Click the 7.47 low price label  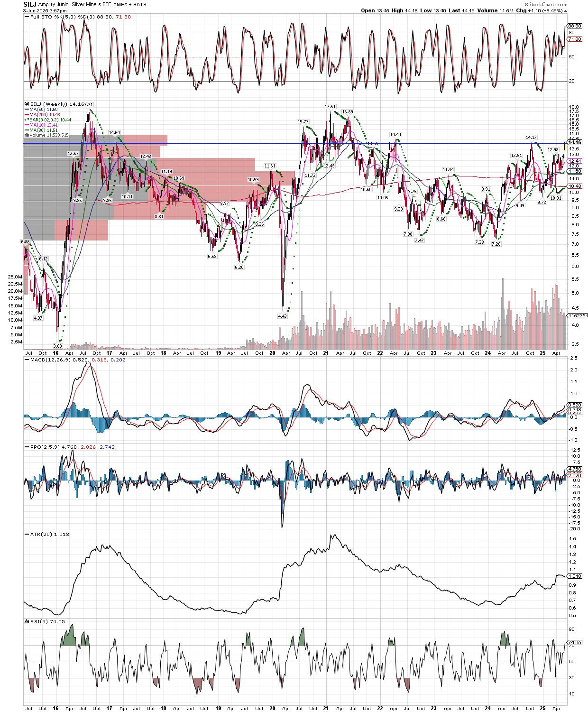(x=419, y=240)
